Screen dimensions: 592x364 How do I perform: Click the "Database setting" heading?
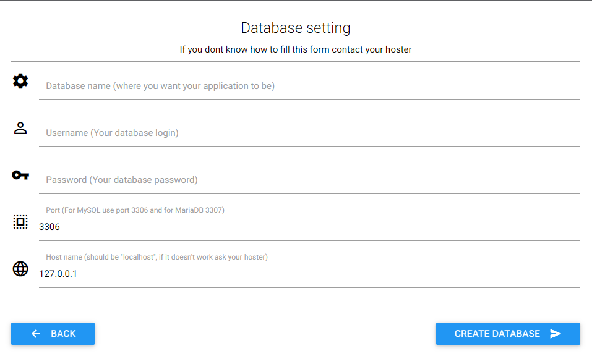pos(296,28)
